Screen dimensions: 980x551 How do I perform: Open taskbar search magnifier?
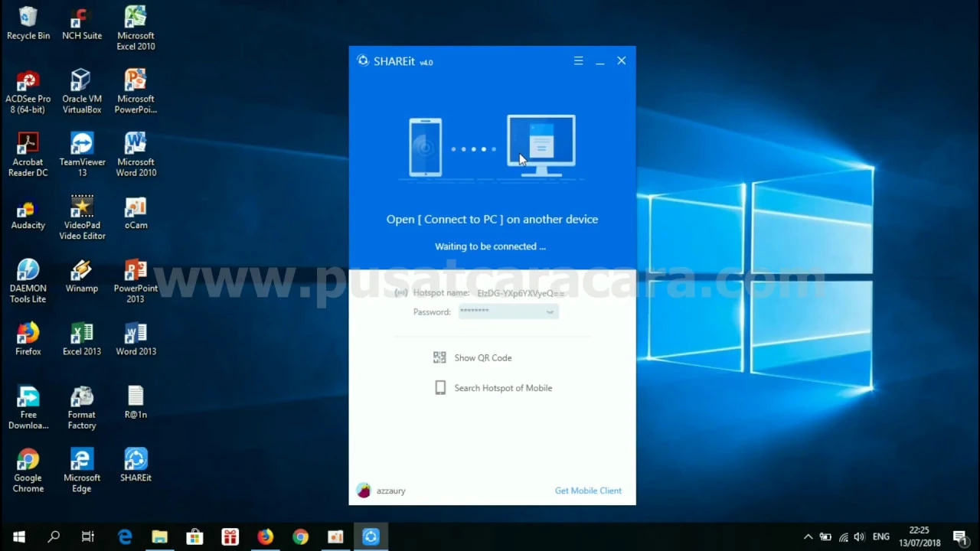(54, 537)
